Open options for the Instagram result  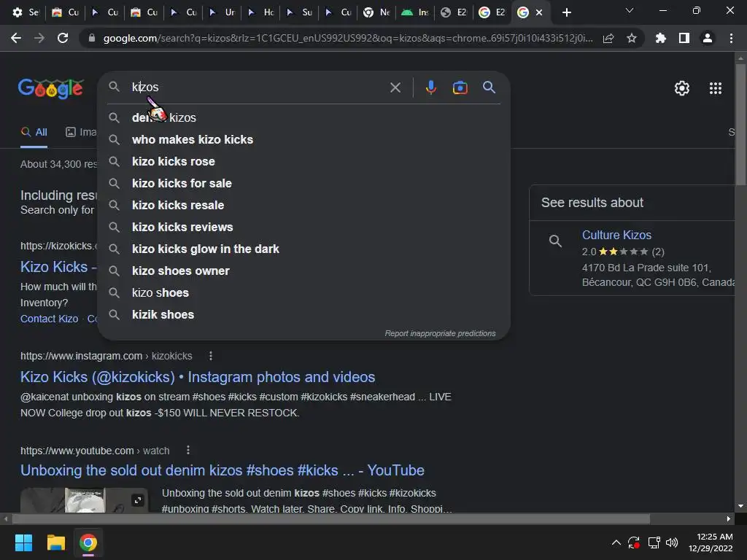[x=211, y=356]
